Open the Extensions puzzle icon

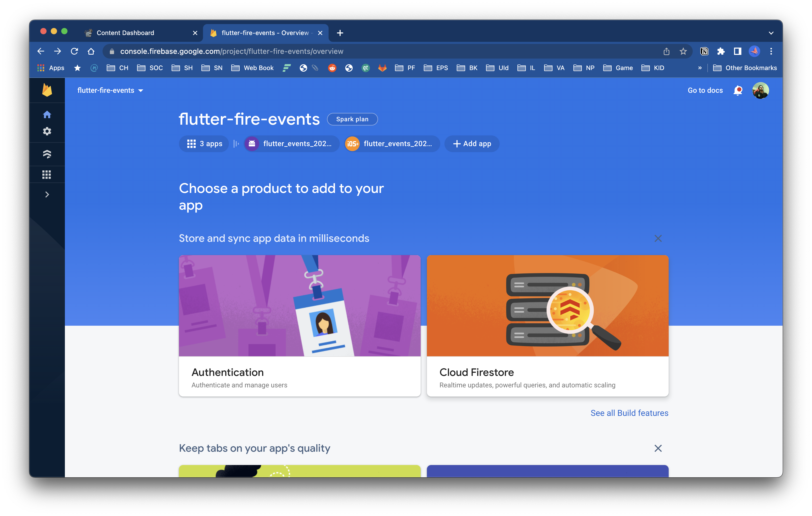pyautogui.click(x=721, y=51)
